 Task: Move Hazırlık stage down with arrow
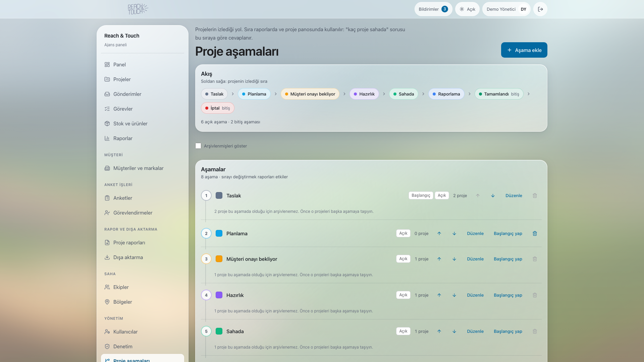coord(454,295)
